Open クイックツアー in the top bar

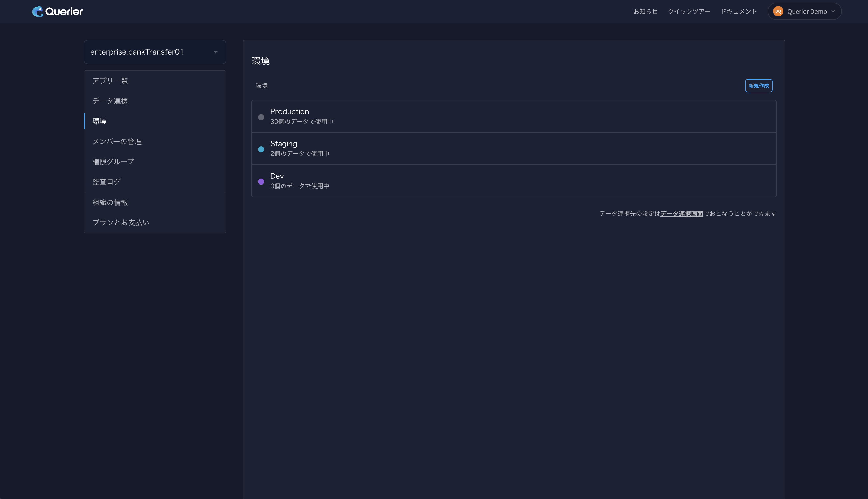(689, 11)
